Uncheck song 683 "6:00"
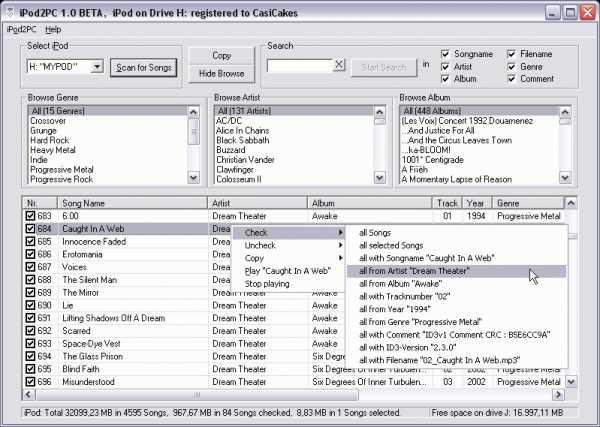This screenshot has width=600, height=427. [30, 216]
